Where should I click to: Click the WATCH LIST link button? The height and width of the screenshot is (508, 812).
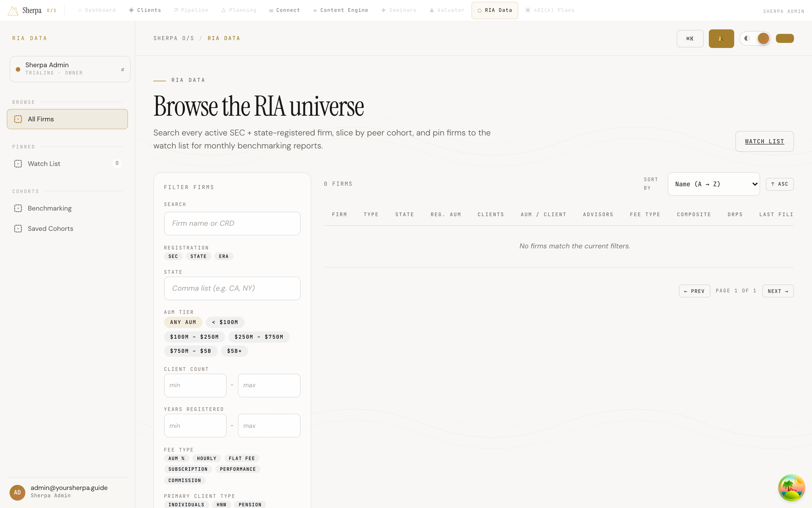(x=764, y=141)
